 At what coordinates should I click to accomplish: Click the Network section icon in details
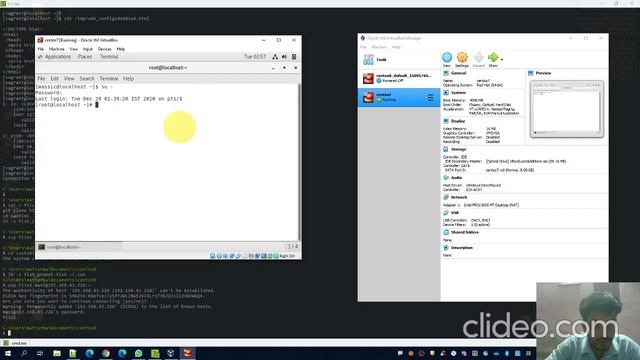[x=446, y=198]
